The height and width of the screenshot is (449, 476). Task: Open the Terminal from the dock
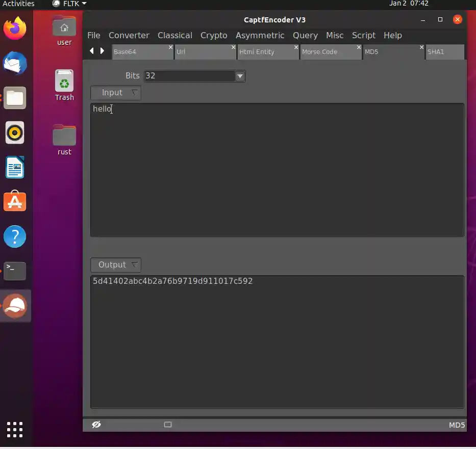(15, 271)
